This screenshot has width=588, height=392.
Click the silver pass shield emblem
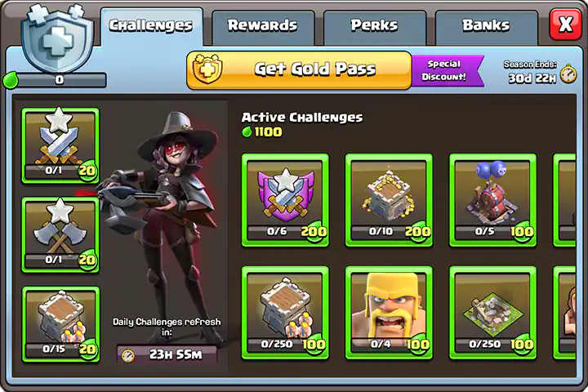point(57,38)
